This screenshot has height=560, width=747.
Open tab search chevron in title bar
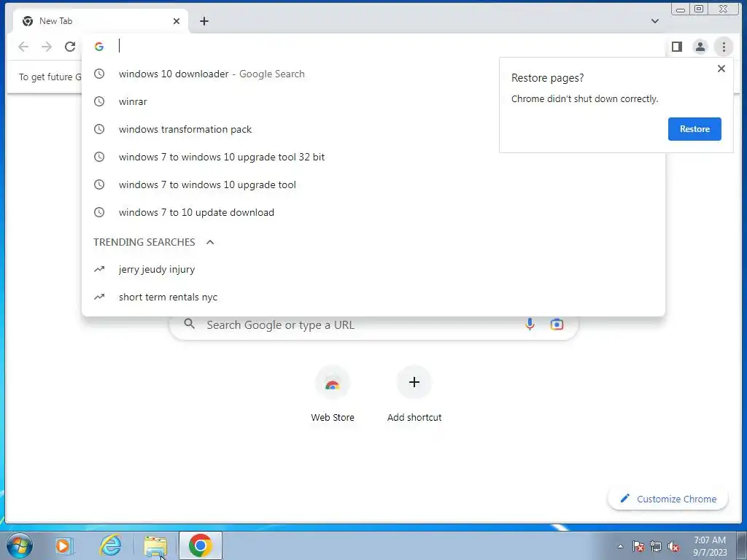[x=654, y=21]
